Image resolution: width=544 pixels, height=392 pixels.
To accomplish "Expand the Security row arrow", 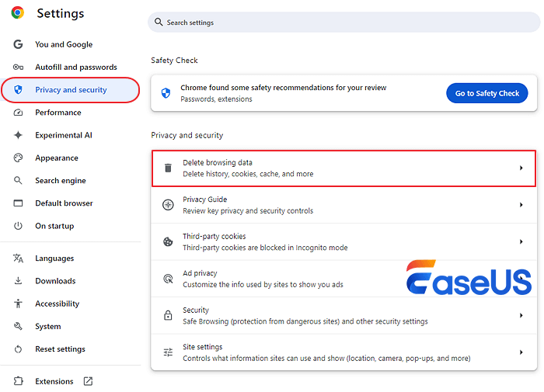I will [x=521, y=316].
